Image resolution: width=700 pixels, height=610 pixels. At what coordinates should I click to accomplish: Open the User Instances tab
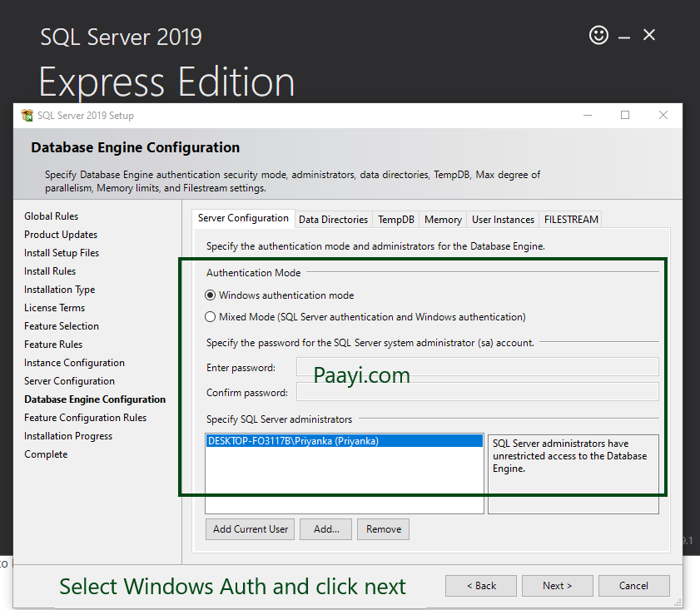pos(503,220)
